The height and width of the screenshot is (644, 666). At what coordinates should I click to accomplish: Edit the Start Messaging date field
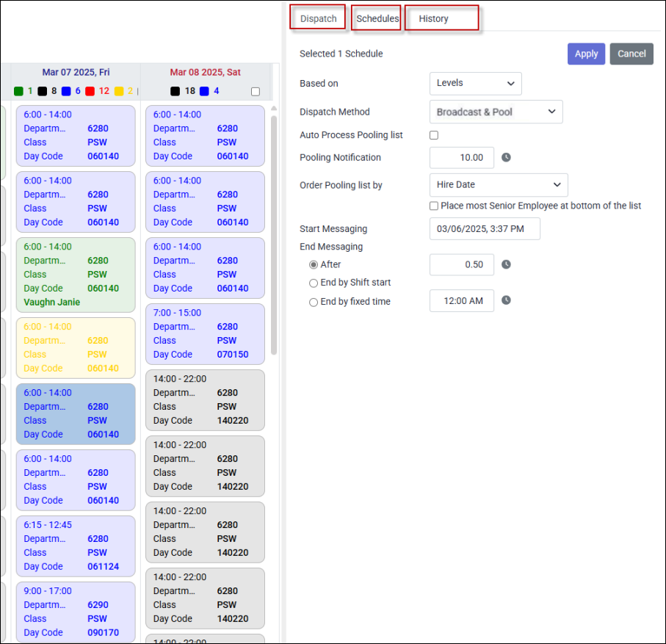pos(485,229)
